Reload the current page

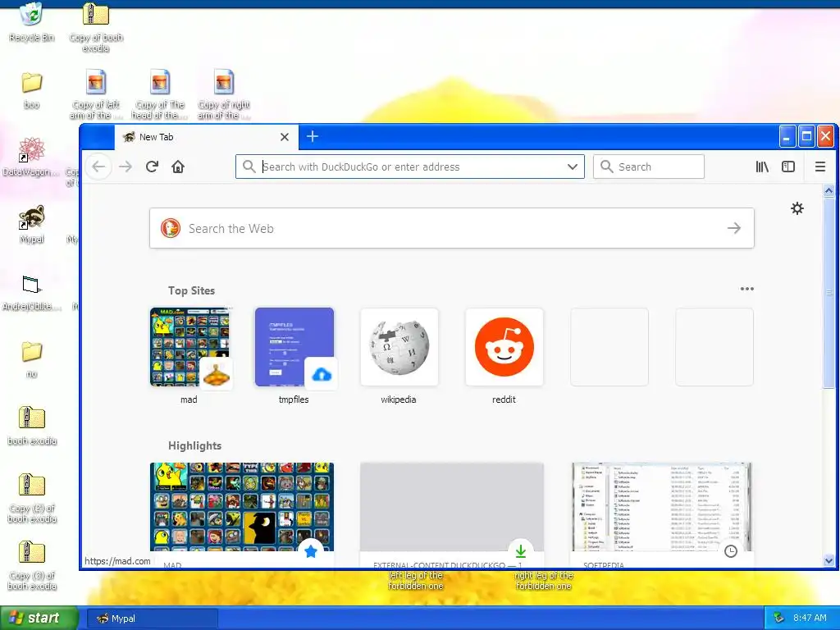[152, 167]
